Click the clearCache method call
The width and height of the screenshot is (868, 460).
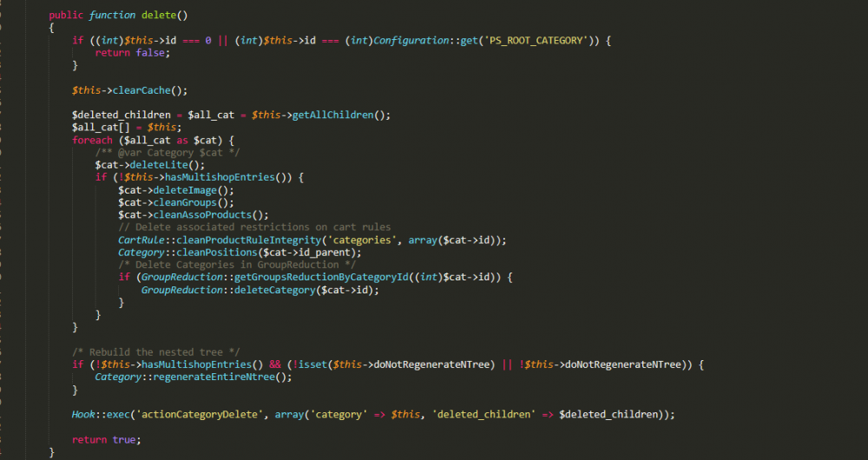tap(141, 90)
